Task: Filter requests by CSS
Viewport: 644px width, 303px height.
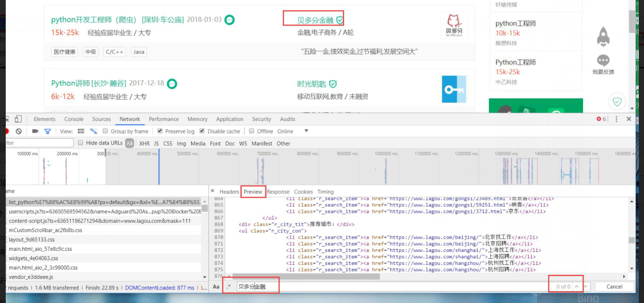Action: tap(168, 143)
